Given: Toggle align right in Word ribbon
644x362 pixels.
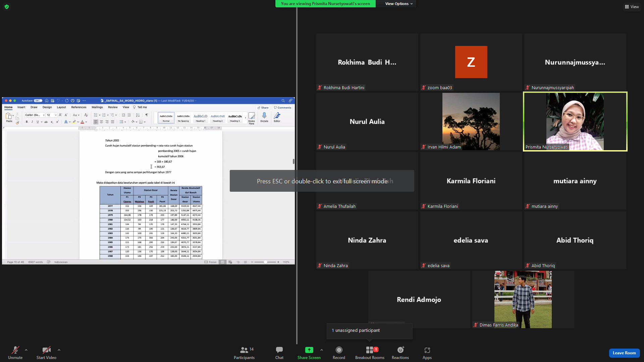Looking at the screenshot, I should tap(107, 122).
